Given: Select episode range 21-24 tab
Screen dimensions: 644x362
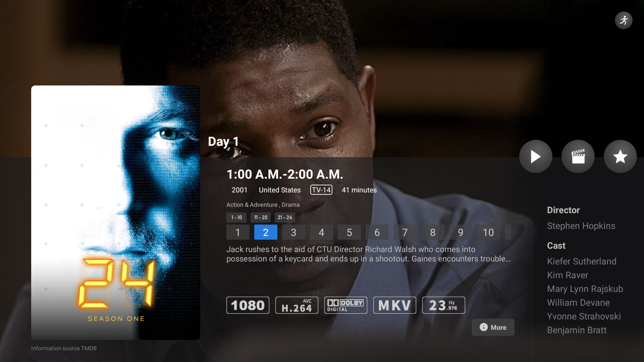Looking at the screenshot, I should coord(285,218).
